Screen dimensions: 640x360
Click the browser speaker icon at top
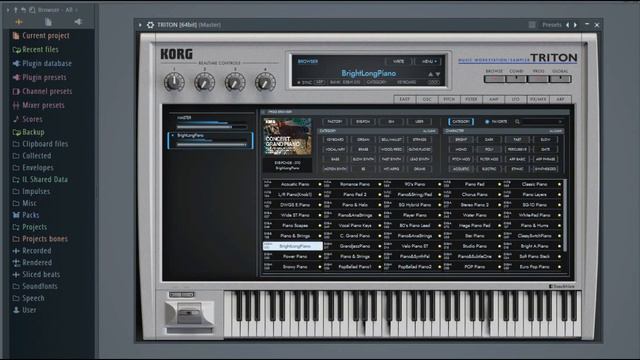78,22
